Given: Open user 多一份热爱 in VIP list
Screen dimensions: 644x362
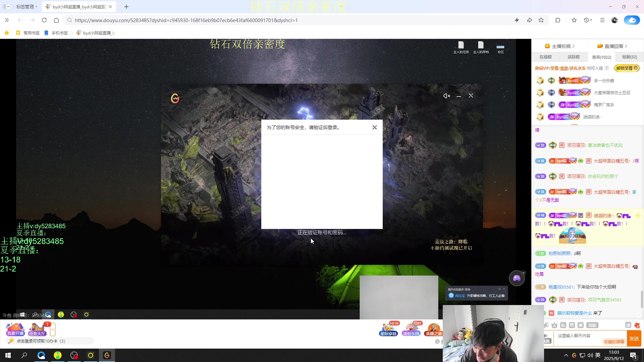Looking at the screenshot, I should (604, 81).
